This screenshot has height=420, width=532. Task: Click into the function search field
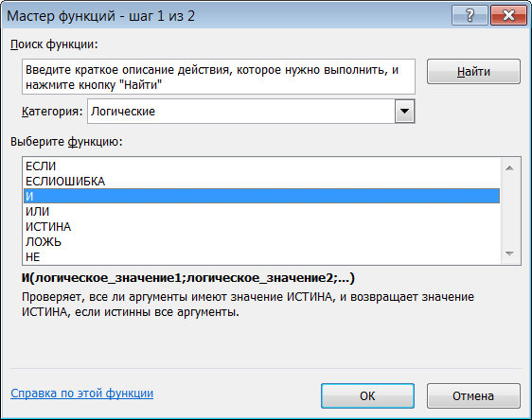[x=219, y=77]
